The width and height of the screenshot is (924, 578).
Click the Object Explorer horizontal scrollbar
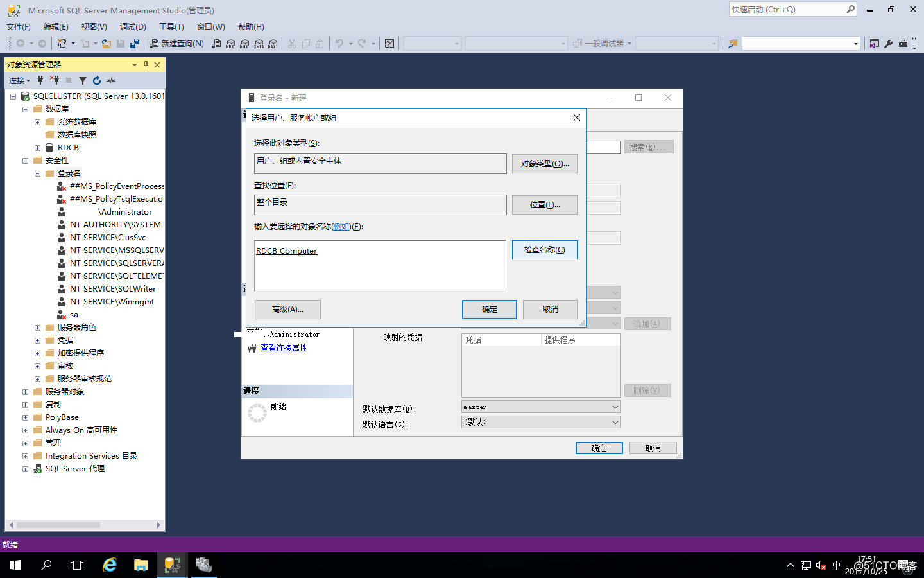tap(85, 525)
